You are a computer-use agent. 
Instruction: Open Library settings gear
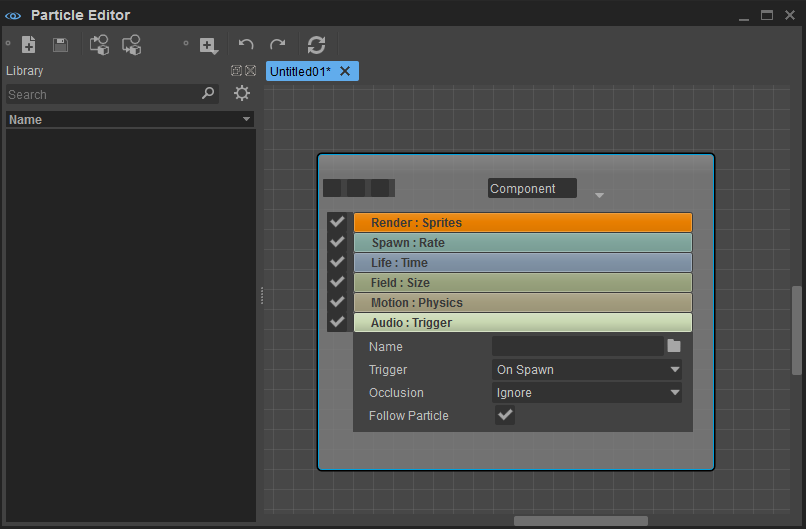[x=242, y=94]
